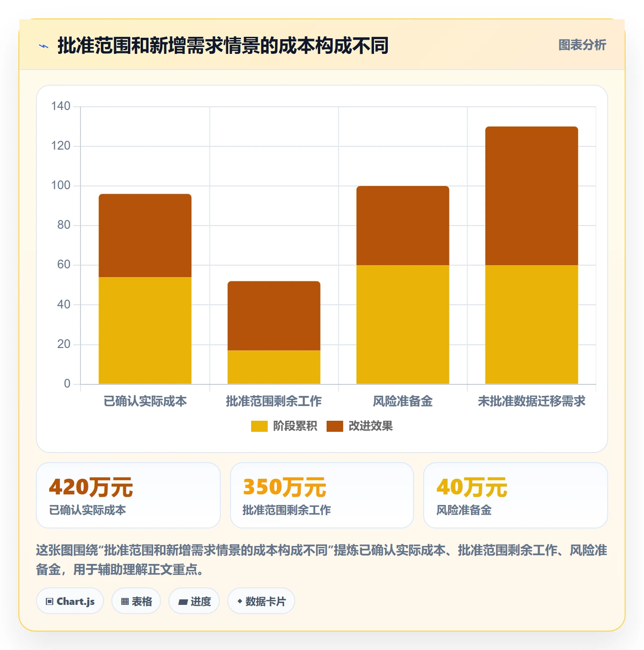Click the 风险准备金 x-axis label
The height and width of the screenshot is (650, 644).
[402, 401]
